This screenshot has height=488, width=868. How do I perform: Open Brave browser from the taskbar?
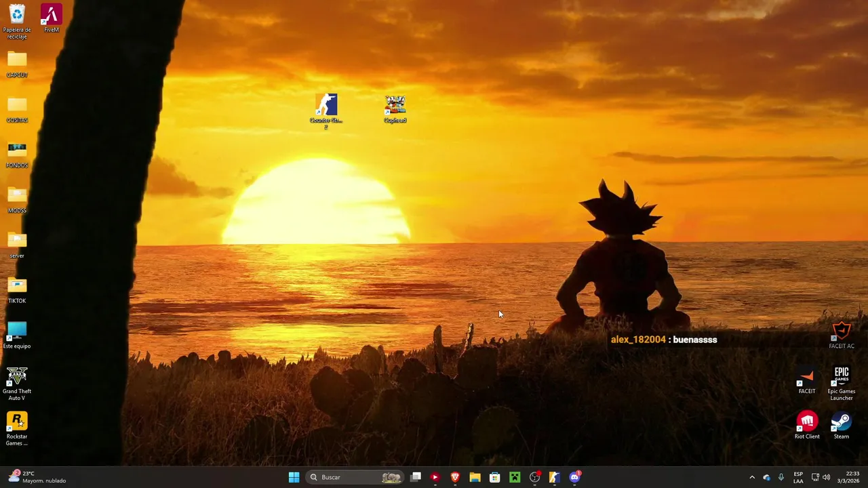(x=455, y=477)
